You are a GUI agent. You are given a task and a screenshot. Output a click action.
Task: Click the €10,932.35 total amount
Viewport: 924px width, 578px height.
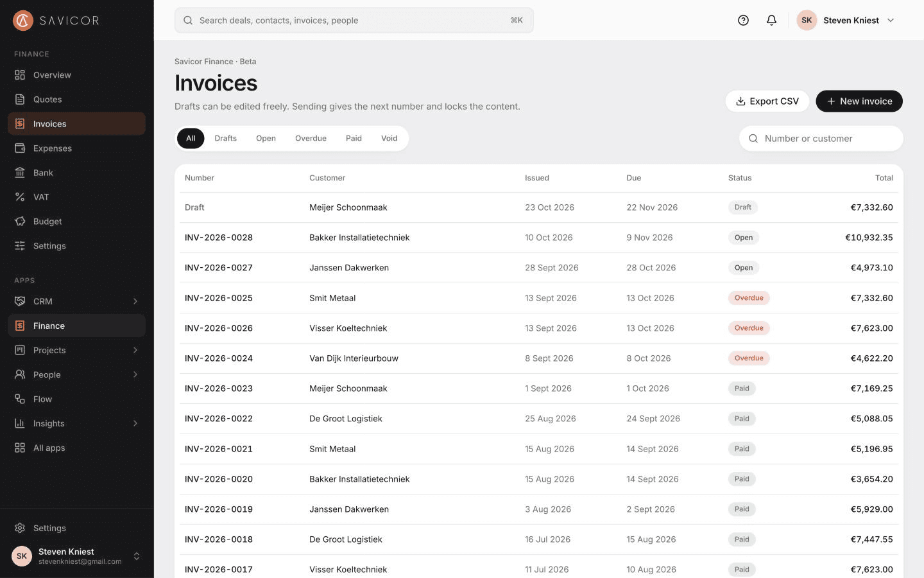(869, 238)
